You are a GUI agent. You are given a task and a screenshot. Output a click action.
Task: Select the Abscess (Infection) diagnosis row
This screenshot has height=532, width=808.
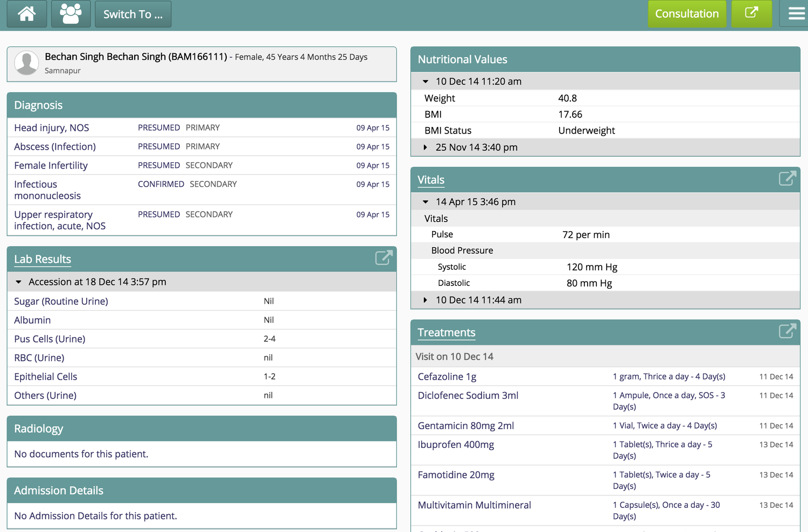tap(201, 146)
